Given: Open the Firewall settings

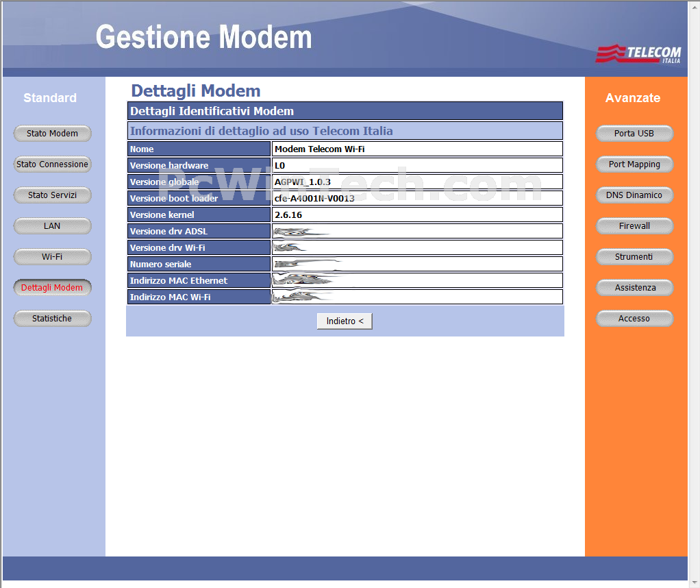Looking at the screenshot, I should click(634, 225).
